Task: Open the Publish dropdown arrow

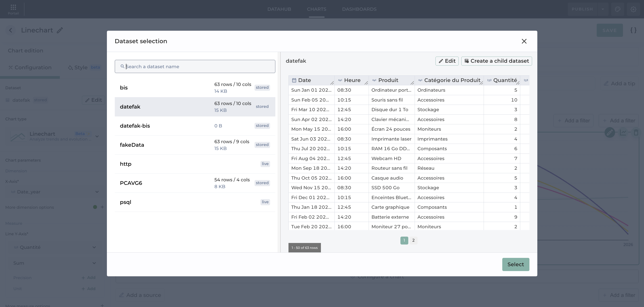Action: tap(603, 9)
